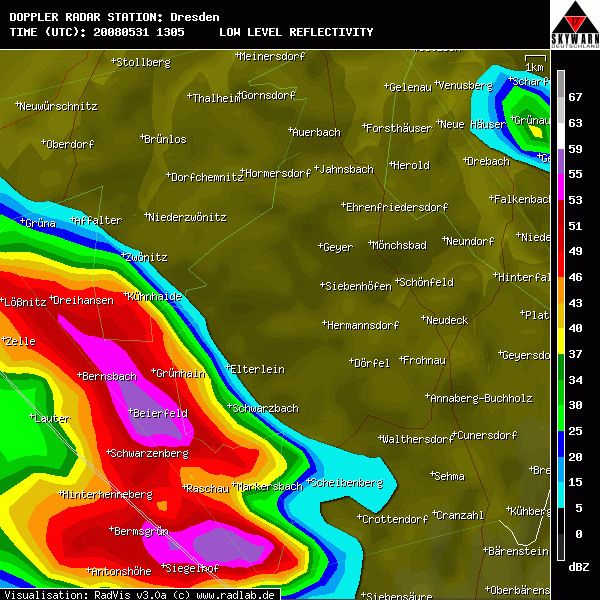
Task: Click the magenta swatch in color scale
Action: coord(561,187)
